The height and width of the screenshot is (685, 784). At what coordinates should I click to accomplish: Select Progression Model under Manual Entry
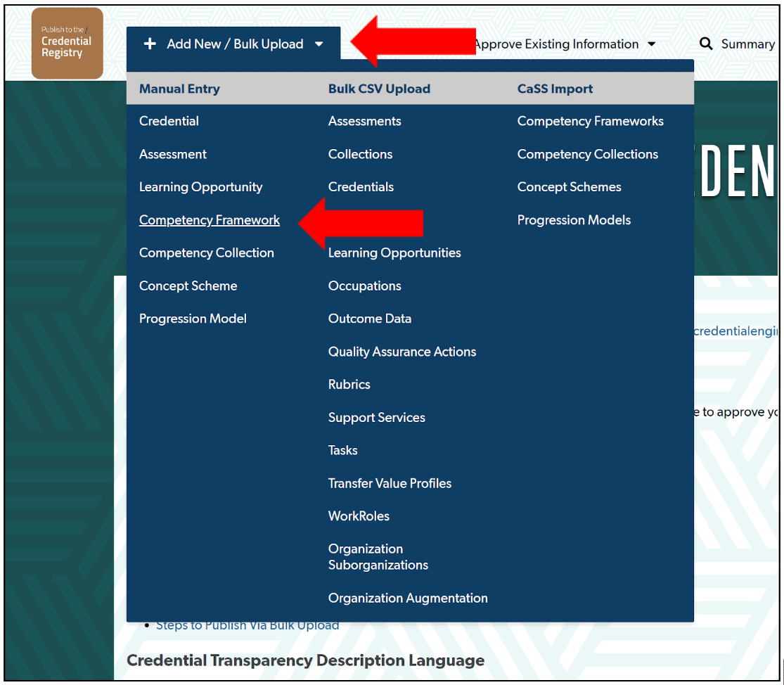coord(192,318)
